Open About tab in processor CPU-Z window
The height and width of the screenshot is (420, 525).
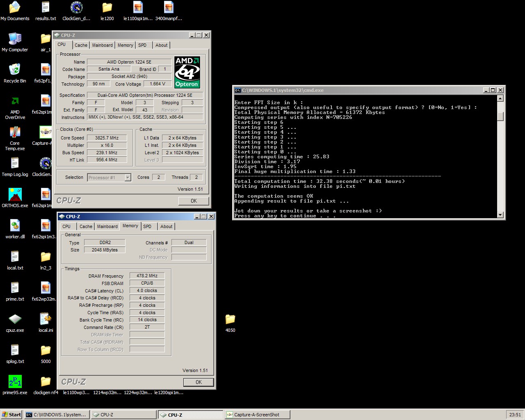[x=161, y=46]
